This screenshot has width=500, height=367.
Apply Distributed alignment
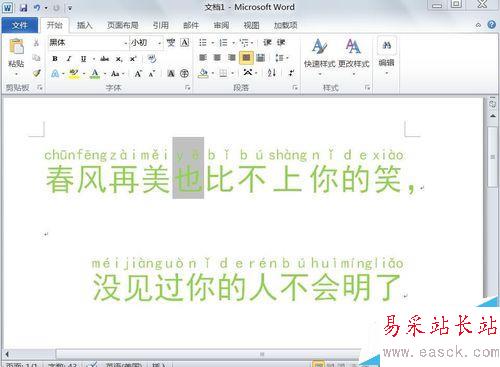261,58
